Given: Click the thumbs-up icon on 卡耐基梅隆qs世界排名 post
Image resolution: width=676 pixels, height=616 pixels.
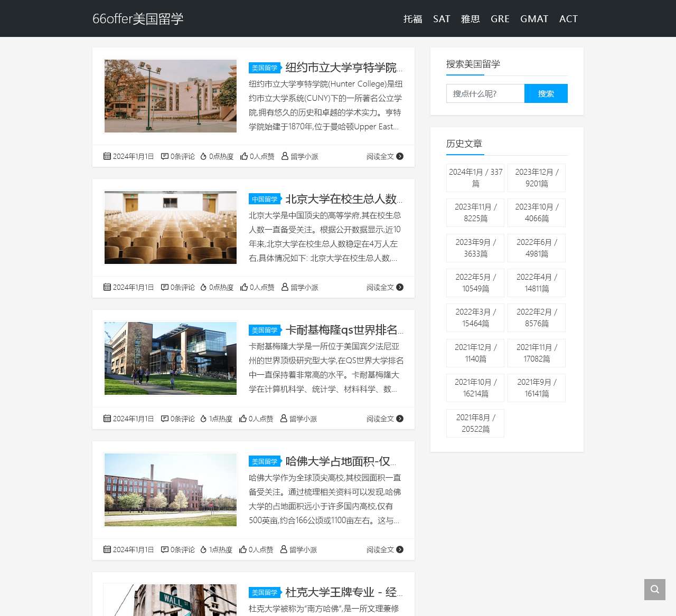Looking at the screenshot, I should 243,419.
